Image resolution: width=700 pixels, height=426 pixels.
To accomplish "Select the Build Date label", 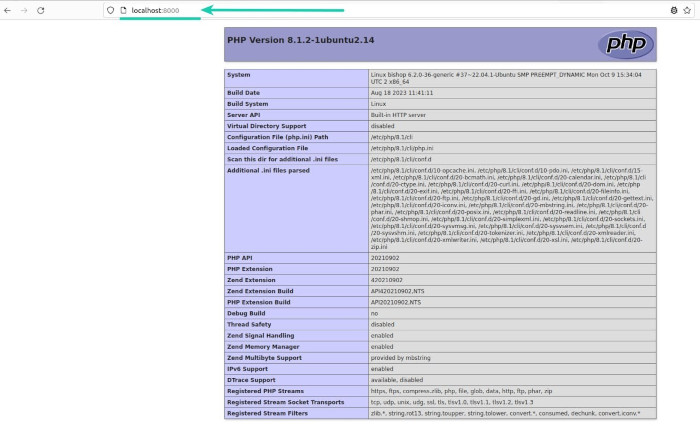I will [x=243, y=93].
